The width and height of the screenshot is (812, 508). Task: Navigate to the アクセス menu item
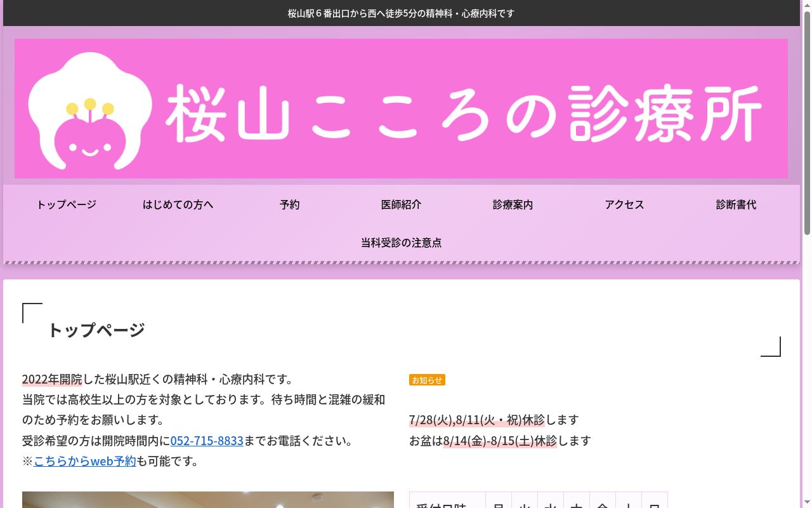625,204
